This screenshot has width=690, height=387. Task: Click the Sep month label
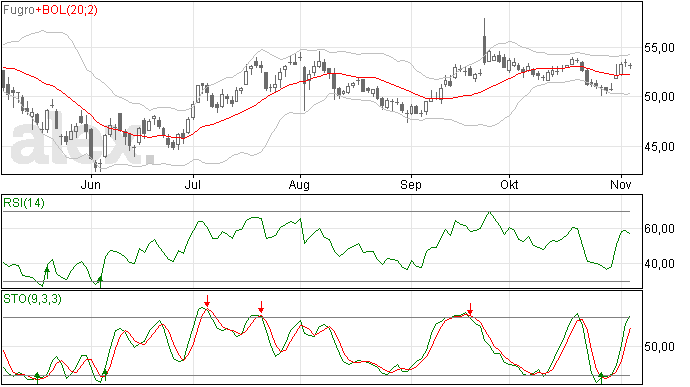point(411,185)
